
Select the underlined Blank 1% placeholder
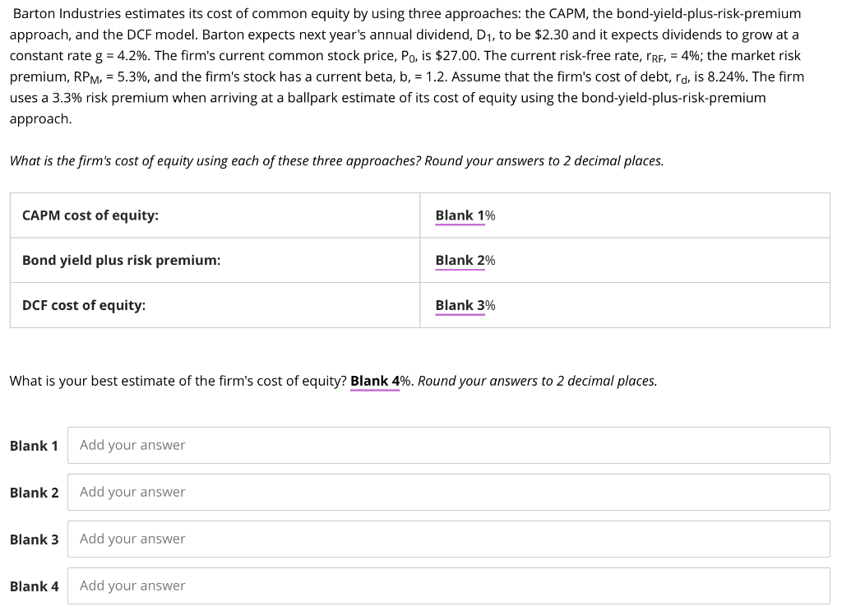point(457,215)
